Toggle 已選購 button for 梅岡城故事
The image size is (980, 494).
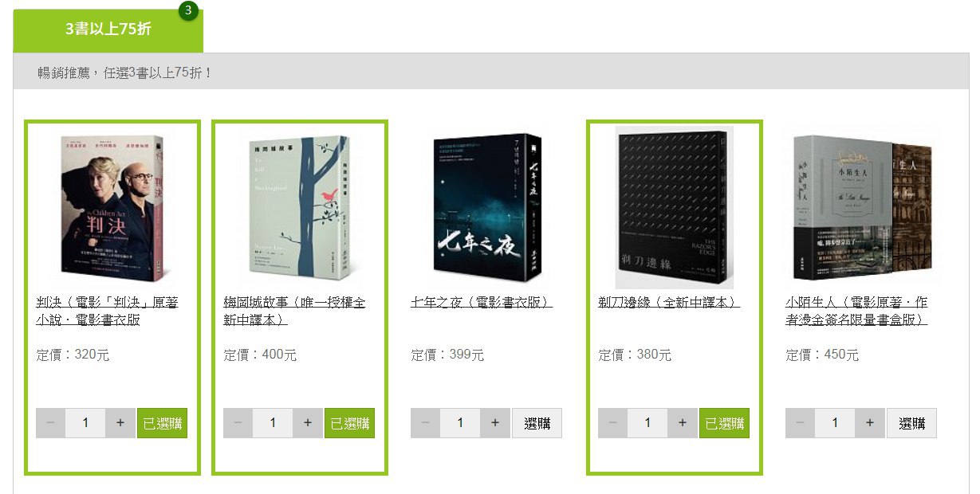(x=349, y=423)
